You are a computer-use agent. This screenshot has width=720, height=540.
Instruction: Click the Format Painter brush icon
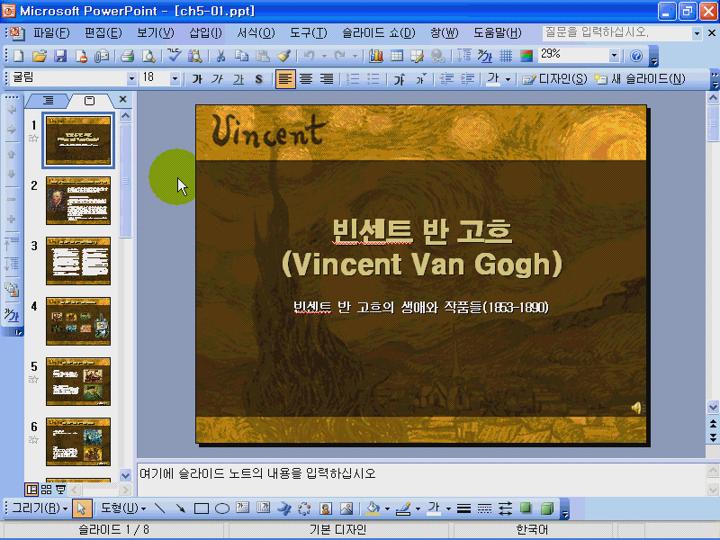[284, 56]
